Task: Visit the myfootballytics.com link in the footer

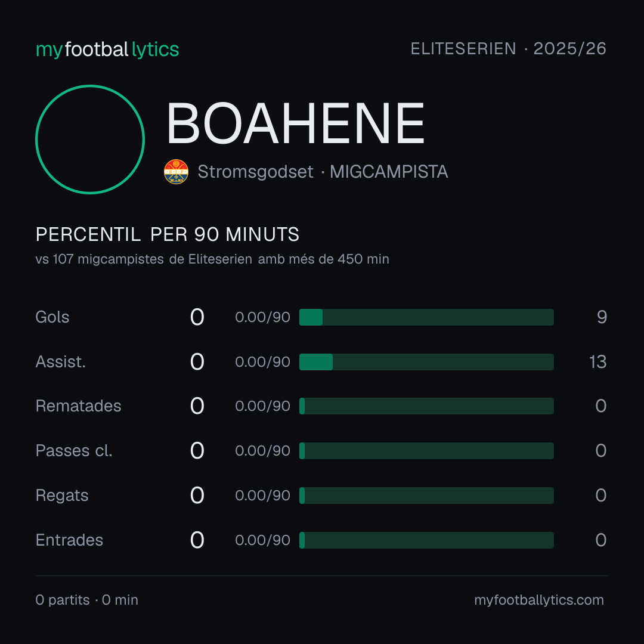Action: pyautogui.click(x=539, y=600)
